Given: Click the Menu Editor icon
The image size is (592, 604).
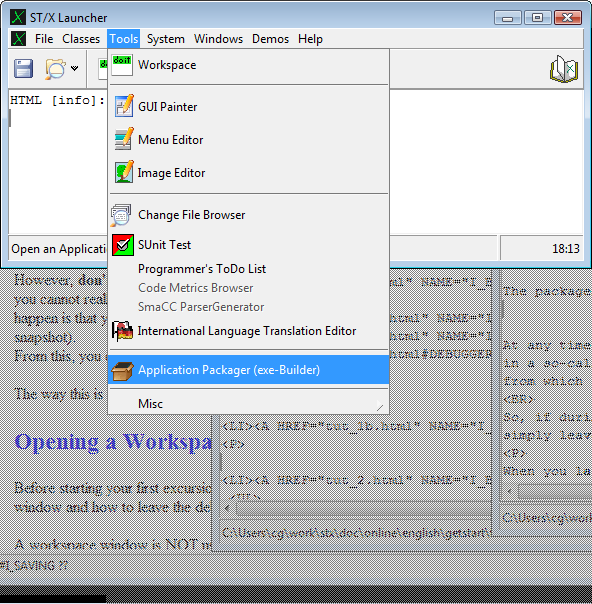Looking at the screenshot, I should 124,139.
